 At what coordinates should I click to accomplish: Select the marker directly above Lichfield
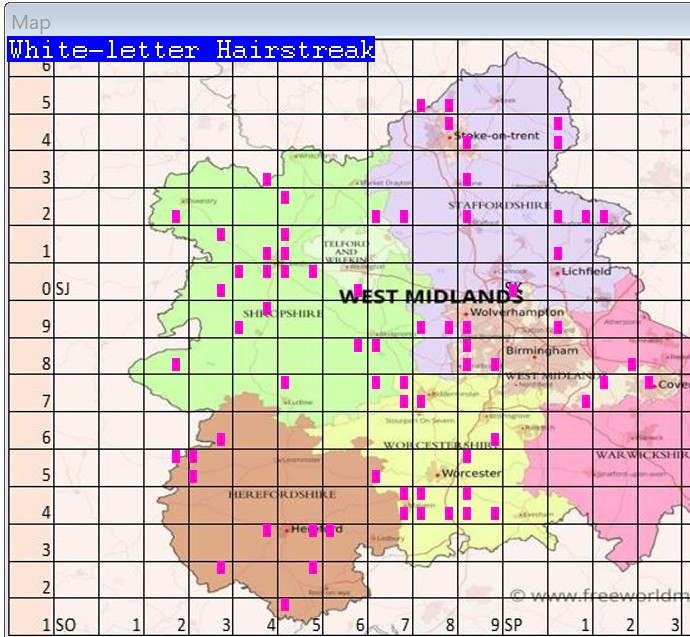coord(558,253)
